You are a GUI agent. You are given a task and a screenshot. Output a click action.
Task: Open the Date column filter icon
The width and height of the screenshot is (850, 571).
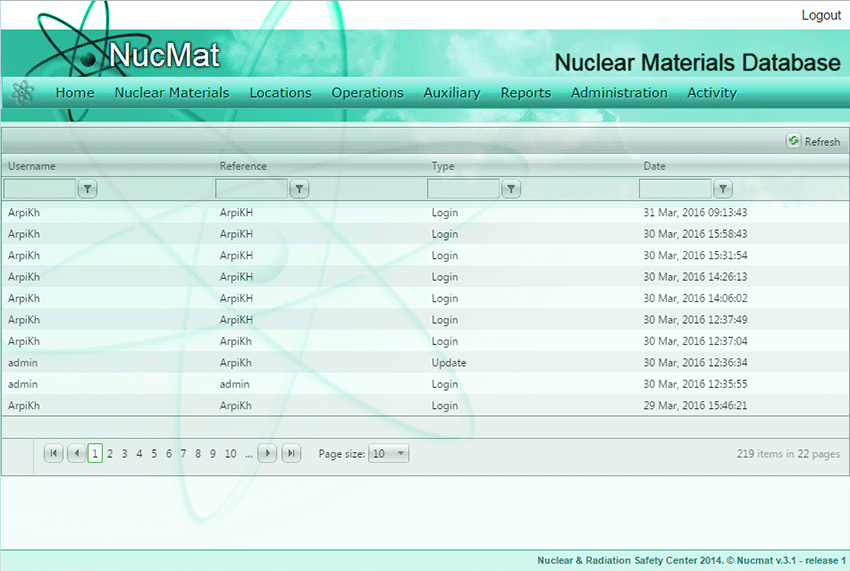[x=723, y=189]
